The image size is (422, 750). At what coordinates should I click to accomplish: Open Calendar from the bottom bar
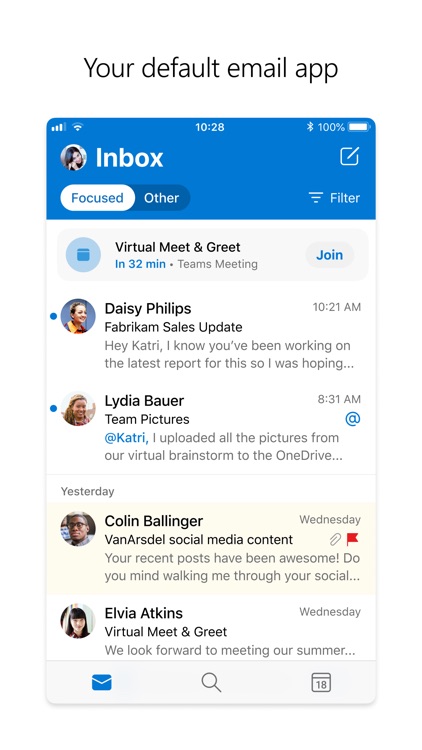pyautogui.click(x=321, y=682)
